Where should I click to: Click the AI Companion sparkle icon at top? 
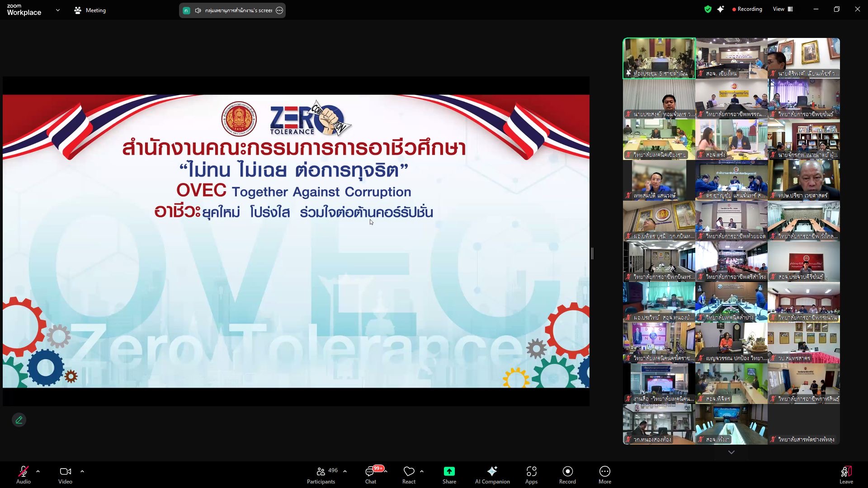coord(721,9)
